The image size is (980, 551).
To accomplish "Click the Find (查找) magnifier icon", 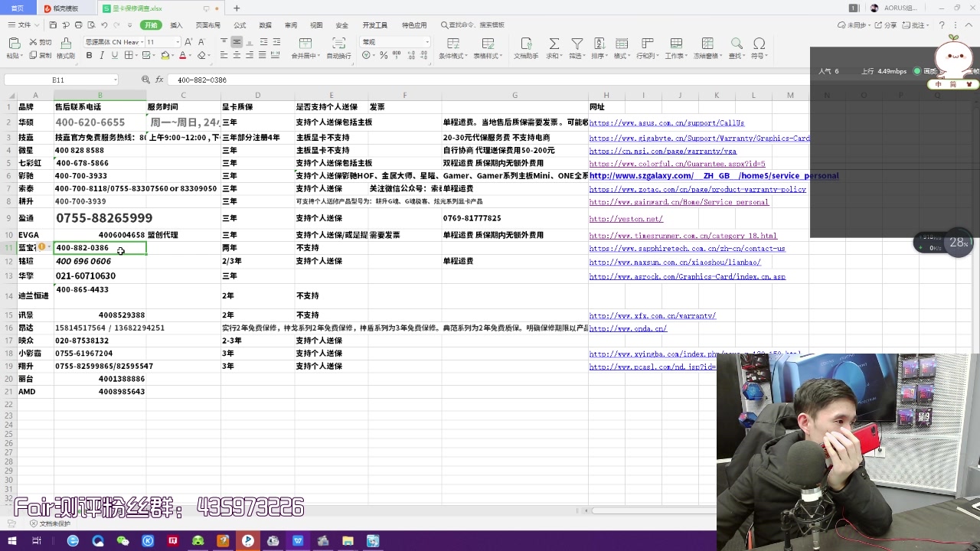I will [x=737, y=44].
